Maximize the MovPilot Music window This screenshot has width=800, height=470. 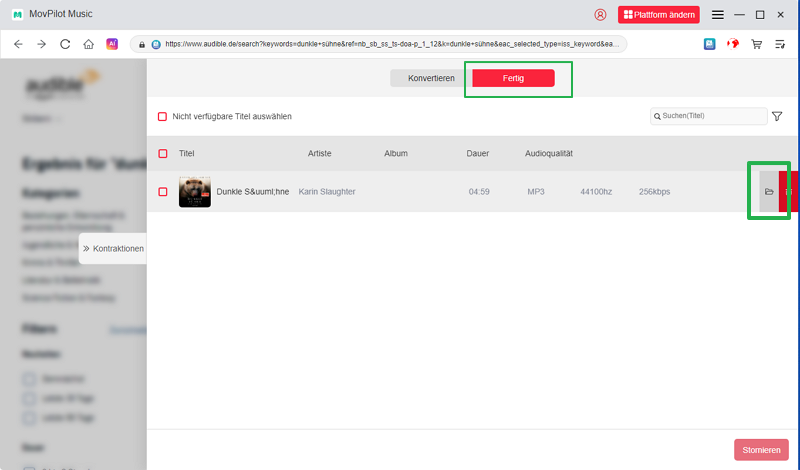[760, 15]
